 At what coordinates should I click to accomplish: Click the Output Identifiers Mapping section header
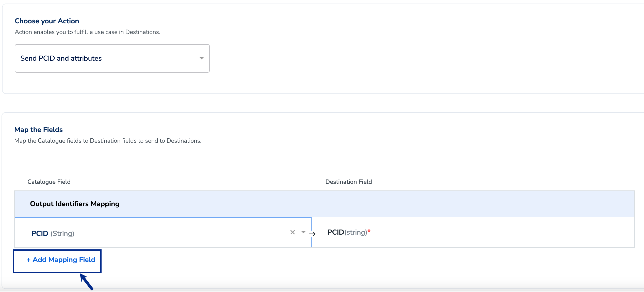pyautogui.click(x=75, y=204)
